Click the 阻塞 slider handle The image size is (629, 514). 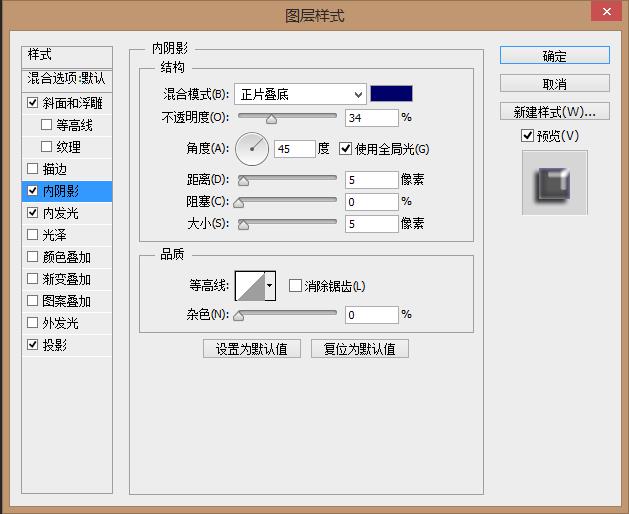tap(239, 203)
